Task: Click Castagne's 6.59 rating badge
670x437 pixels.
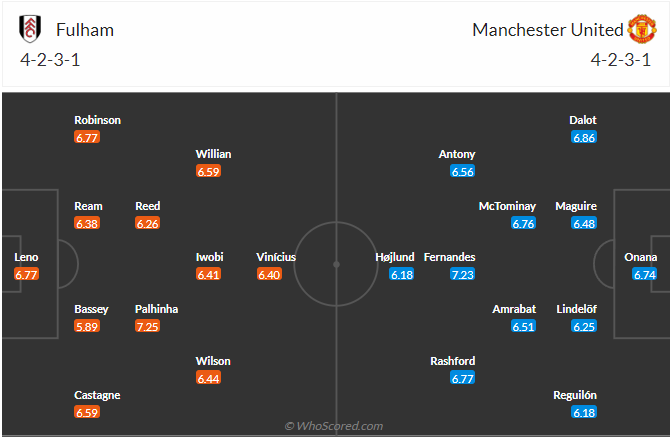Action: tap(87, 412)
